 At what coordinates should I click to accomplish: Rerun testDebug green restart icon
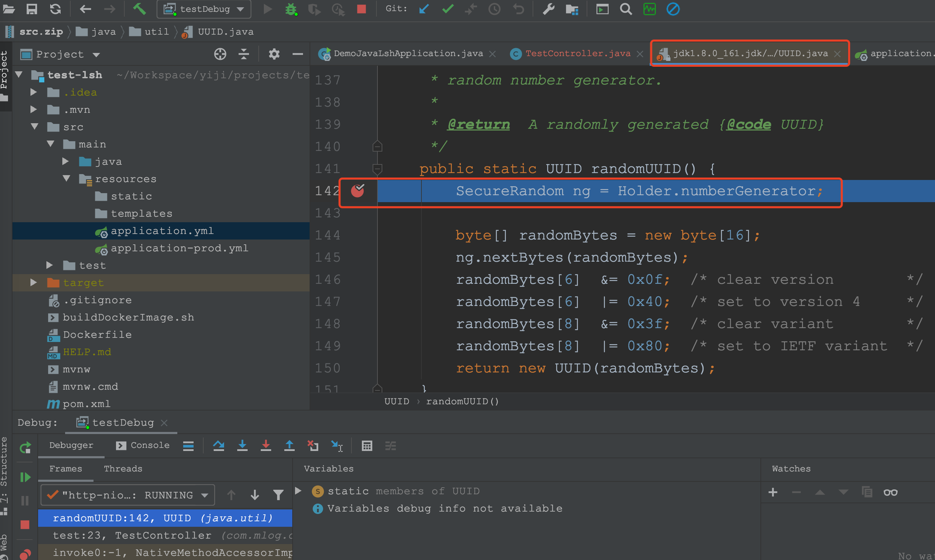coord(25,448)
